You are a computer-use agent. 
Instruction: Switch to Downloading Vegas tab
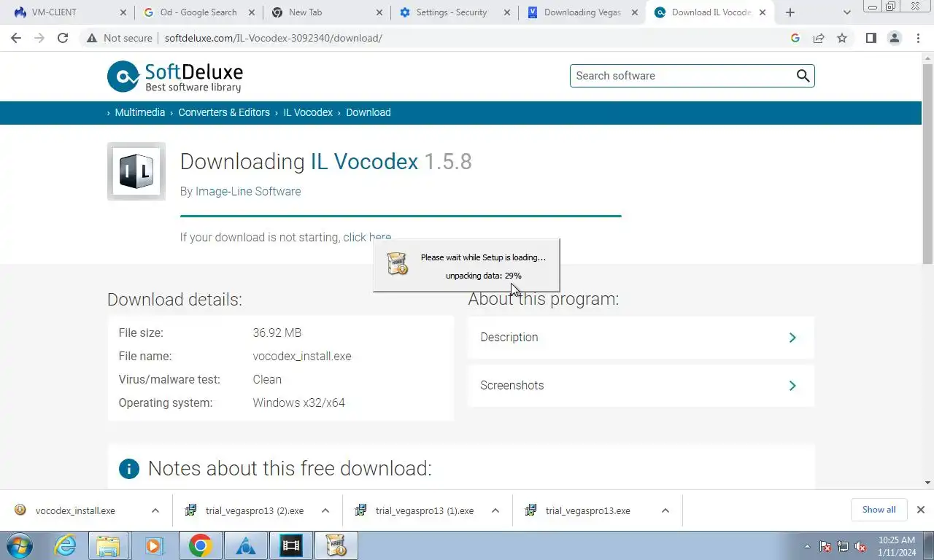point(582,12)
